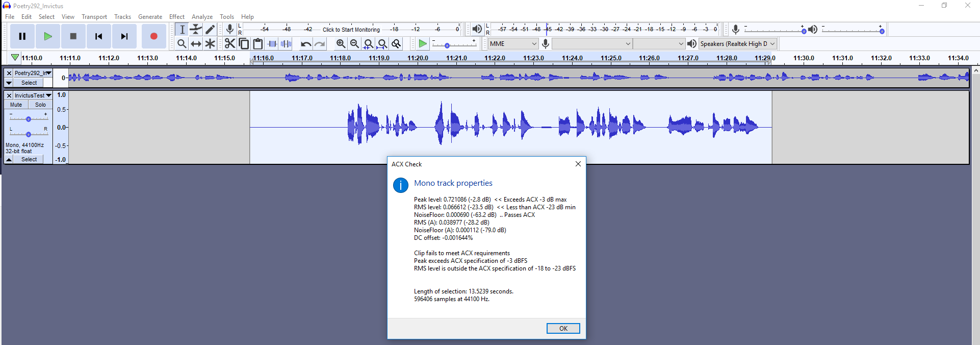
Task: Click the recording meter microphone icon
Action: click(x=230, y=30)
